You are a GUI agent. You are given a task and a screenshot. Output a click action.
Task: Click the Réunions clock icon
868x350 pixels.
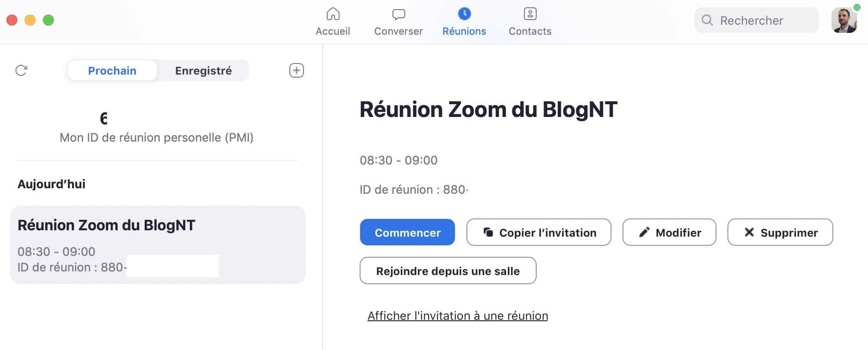click(x=464, y=14)
